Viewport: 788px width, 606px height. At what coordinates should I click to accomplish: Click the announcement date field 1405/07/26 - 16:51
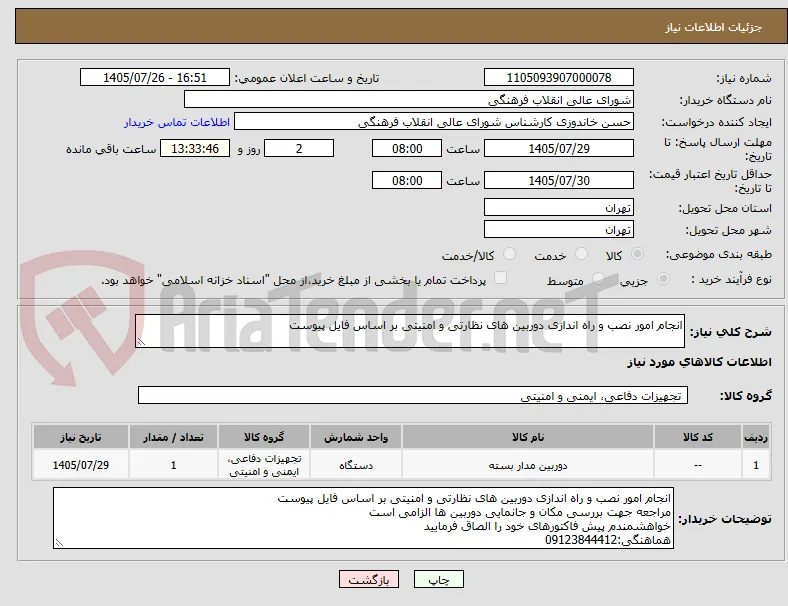155,78
